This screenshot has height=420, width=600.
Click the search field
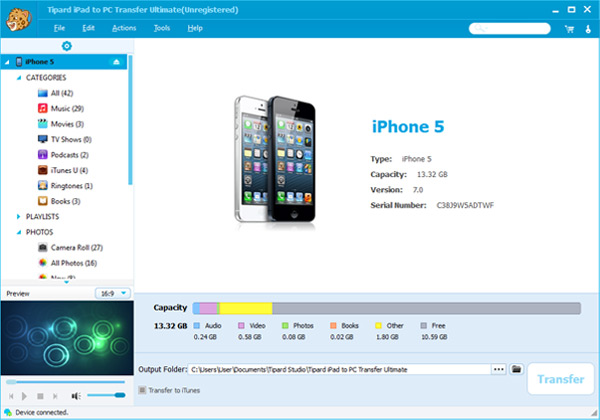click(510, 29)
